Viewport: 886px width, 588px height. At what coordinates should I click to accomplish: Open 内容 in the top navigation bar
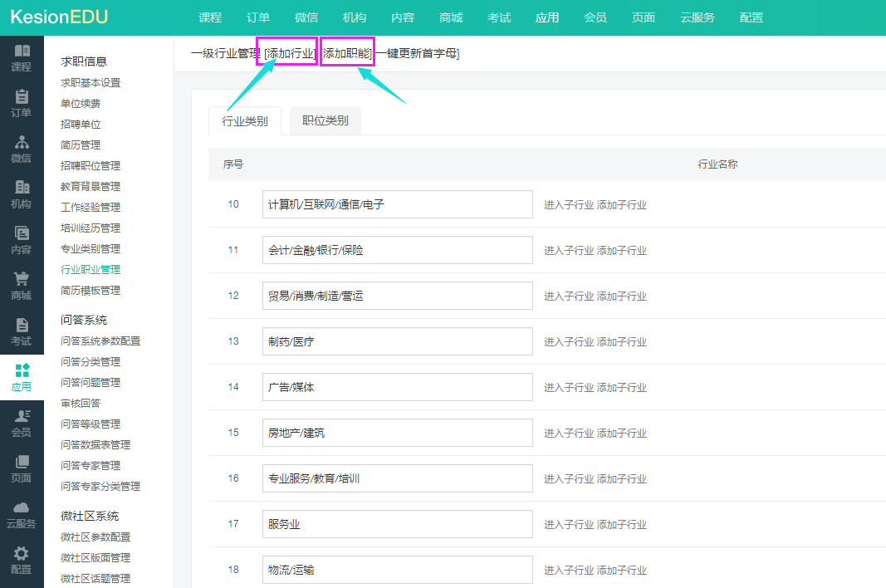coord(403,17)
